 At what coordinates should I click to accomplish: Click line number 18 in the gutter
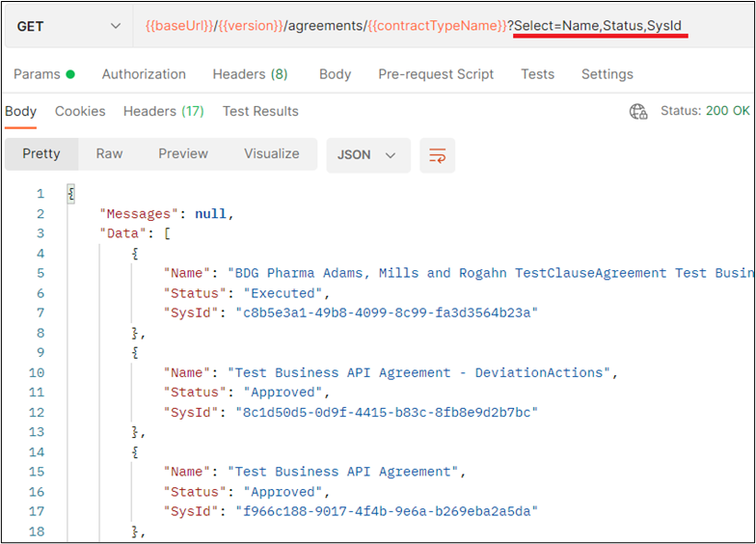pyautogui.click(x=37, y=531)
